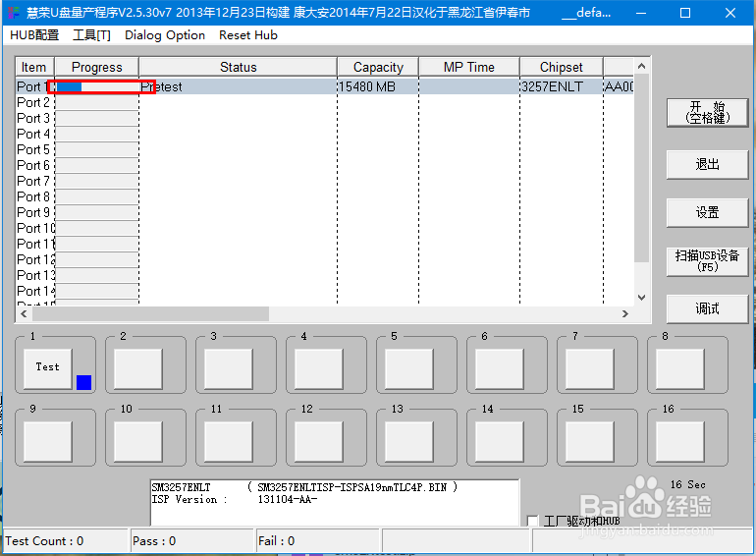
Task: Click the Port 1 progress bar
Action: pyautogui.click(x=97, y=86)
